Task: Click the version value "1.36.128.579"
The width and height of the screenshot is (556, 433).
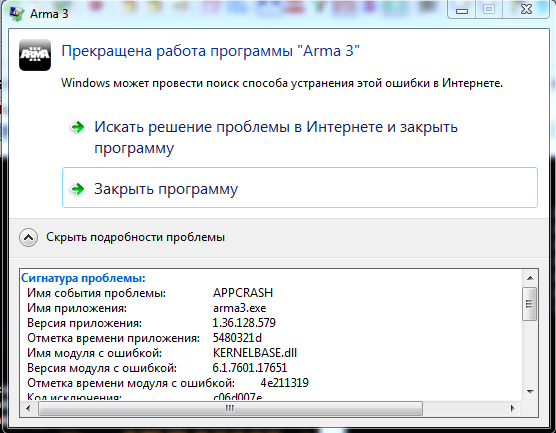Action: point(244,323)
